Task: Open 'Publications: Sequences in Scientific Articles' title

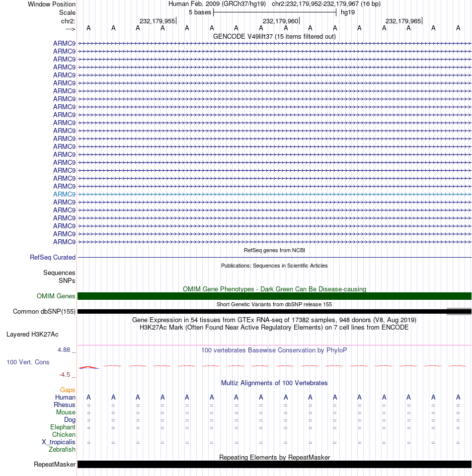Action: (x=274, y=266)
